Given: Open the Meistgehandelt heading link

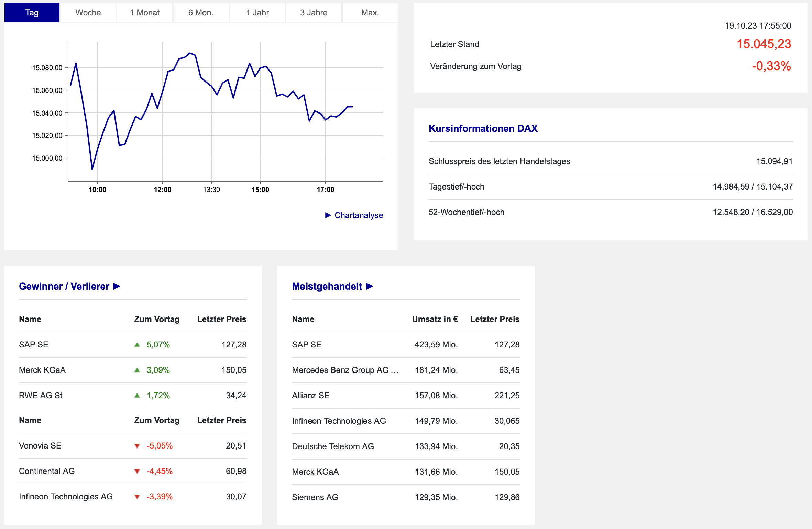Looking at the screenshot, I should [327, 287].
